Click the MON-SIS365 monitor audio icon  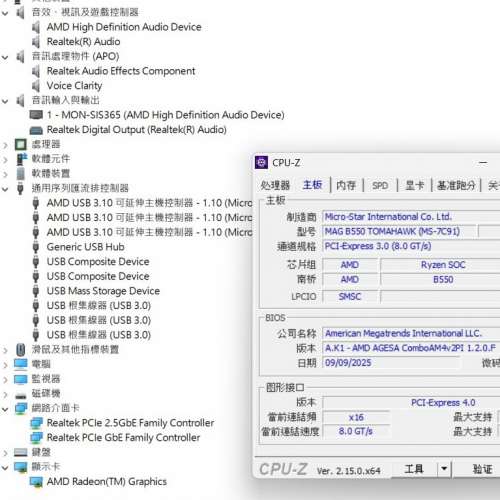(x=36, y=115)
